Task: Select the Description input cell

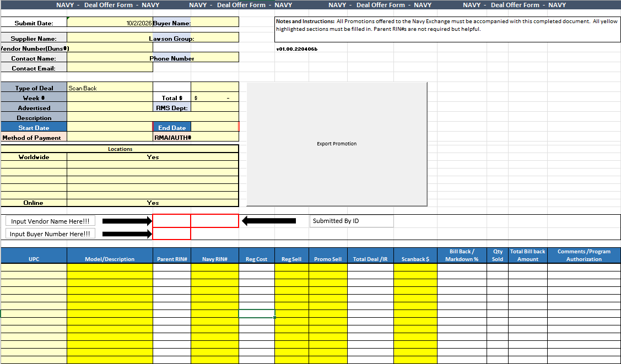Action: [x=153, y=117]
